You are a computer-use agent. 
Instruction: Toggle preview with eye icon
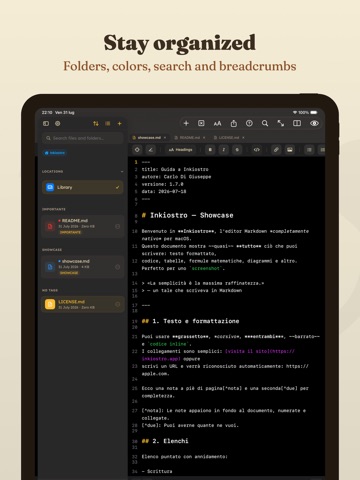tap(314, 123)
